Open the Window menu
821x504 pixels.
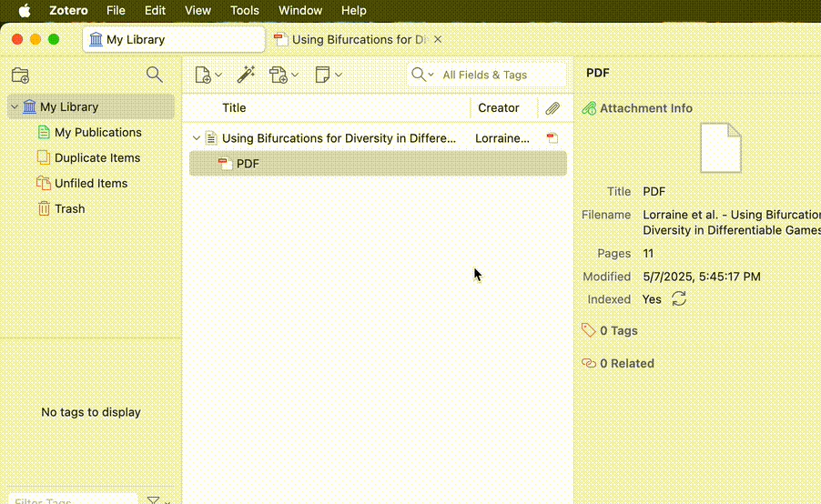(x=300, y=11)
